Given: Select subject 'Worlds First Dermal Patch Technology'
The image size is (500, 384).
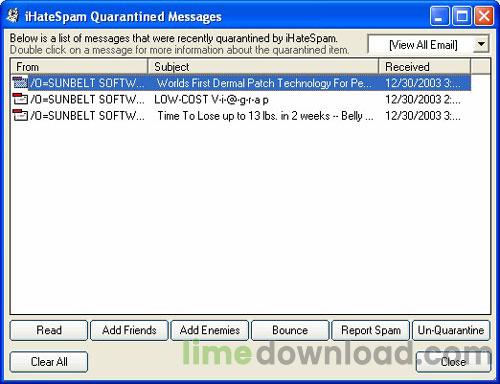Looking at the screenshot, I should tap(264, 83).
